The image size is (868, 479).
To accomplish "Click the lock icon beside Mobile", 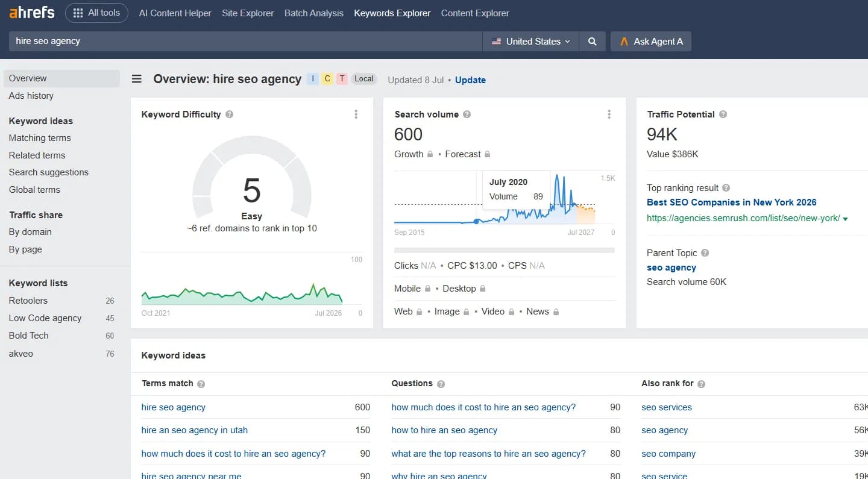I will pyautogui.click(x=427, y=289).
